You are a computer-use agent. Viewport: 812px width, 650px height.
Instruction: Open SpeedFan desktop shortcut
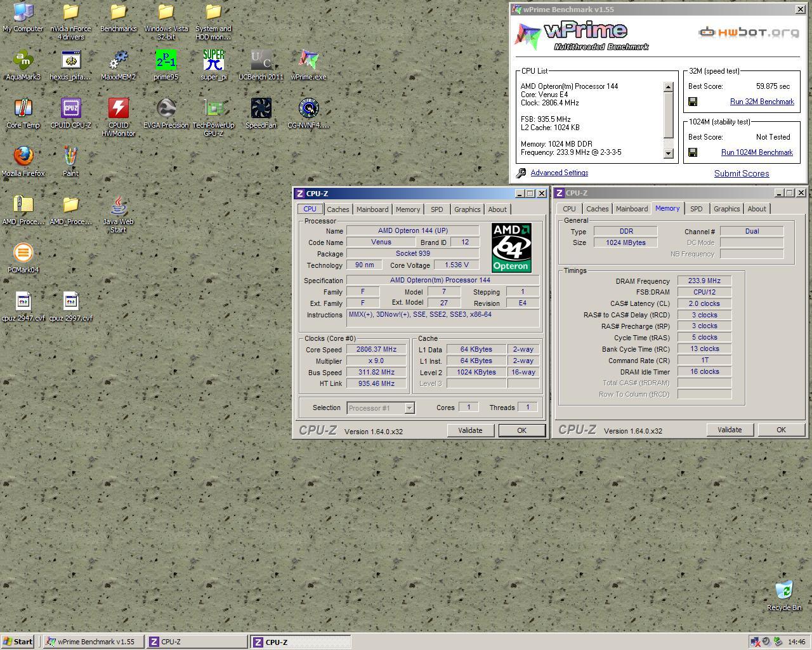261,114
